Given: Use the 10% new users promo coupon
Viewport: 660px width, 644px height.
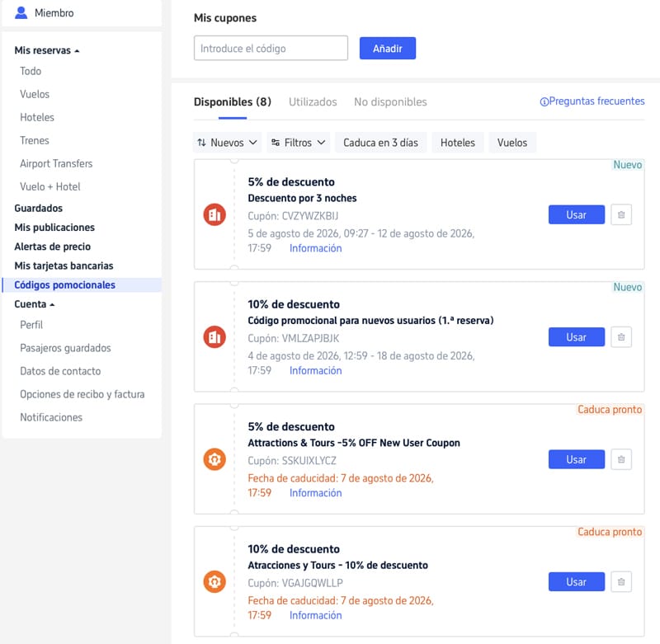Looking at the screenshot, I should point(576,337).
